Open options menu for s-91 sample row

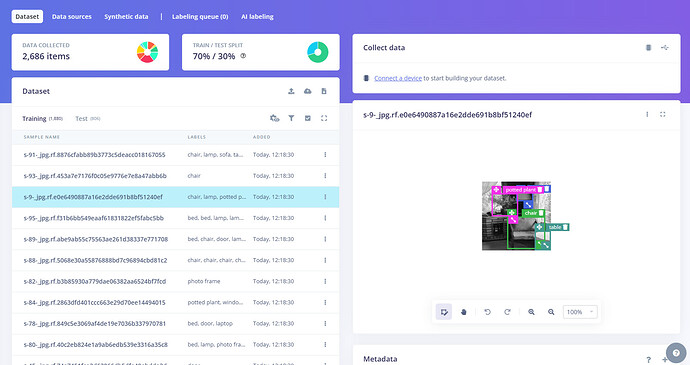point(325,155)
